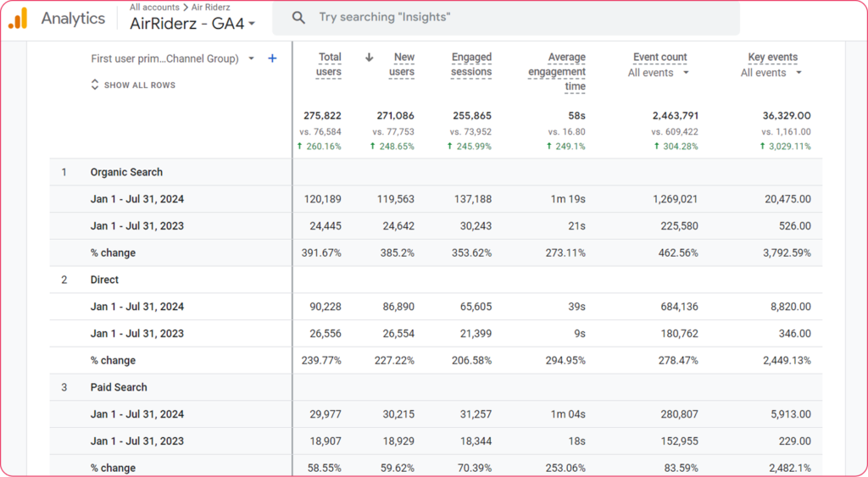Select the Paid Search channel row
The height and width of the screenshot is (477, 868).
[119, 387]
